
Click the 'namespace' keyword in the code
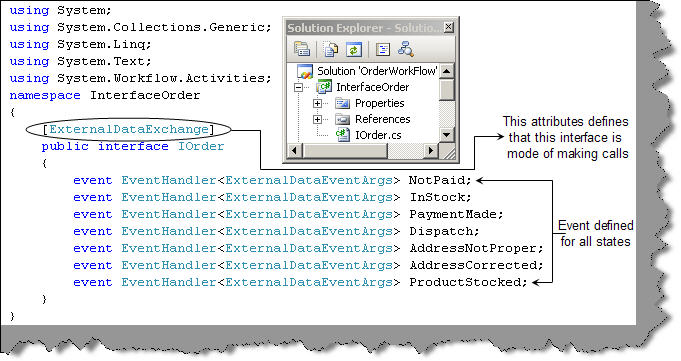pos(45,96)
